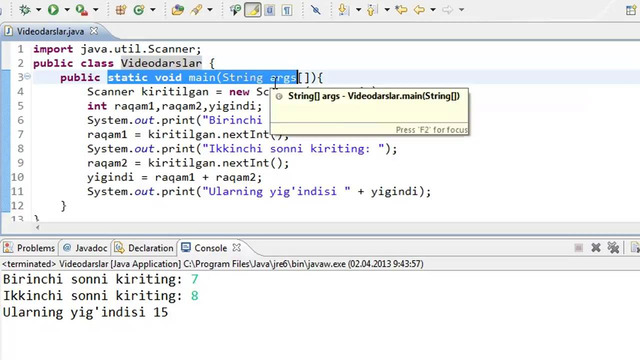Go to Previous Annotation arrow icon
The height and width of the screenshot is (360, 640).
[x=371, y=9]
